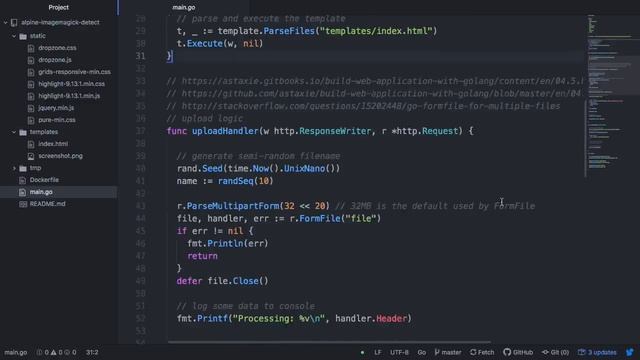The width and height of the screenshot is (640, 360).
Task: Collapse the templates folder
Action: [14, 132]
